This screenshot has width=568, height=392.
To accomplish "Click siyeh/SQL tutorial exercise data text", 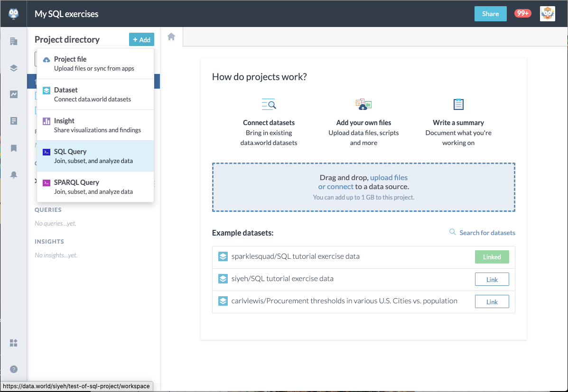I will pos(282,279).
